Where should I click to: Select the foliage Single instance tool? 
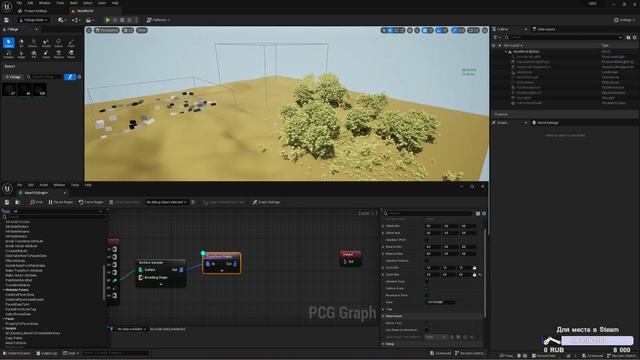click(21, 54)
